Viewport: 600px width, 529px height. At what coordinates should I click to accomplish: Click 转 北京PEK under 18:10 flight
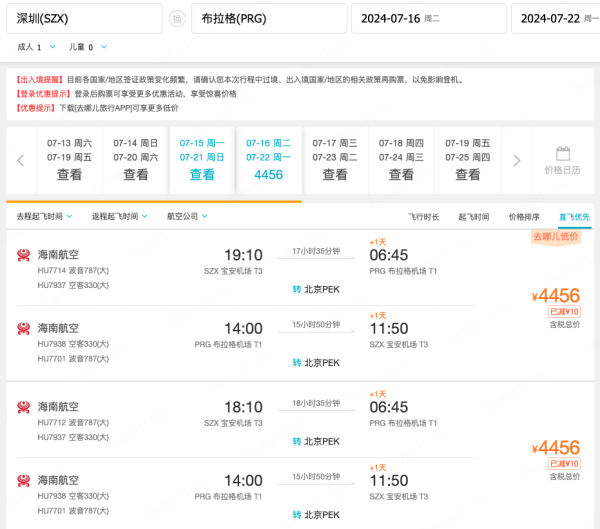pos(316,441)
